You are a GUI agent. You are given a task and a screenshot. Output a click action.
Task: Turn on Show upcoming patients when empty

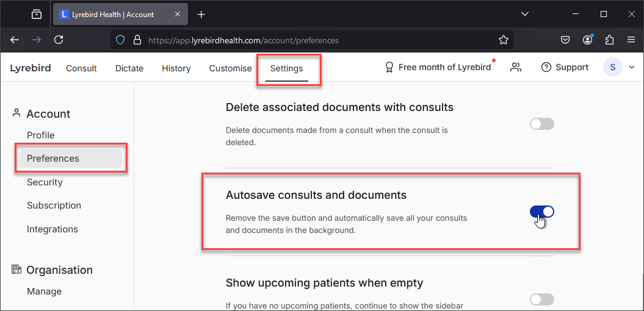pyautogui.click(x=541, y=299)
